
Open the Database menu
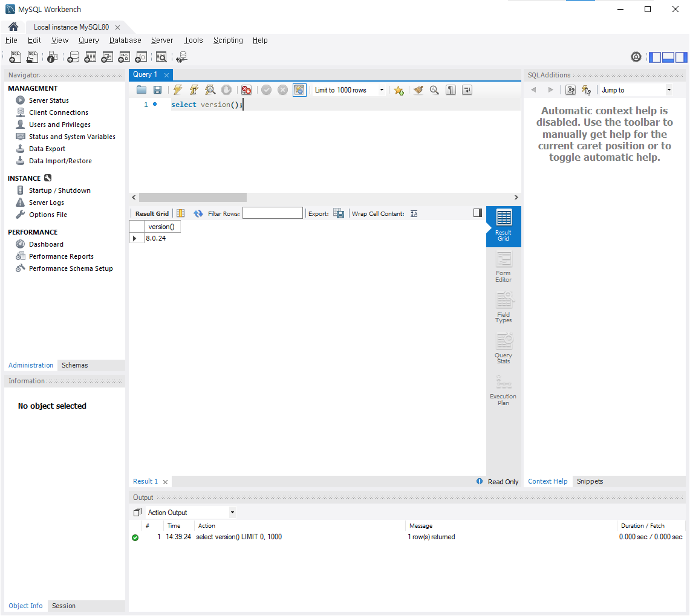click(125, 40)
